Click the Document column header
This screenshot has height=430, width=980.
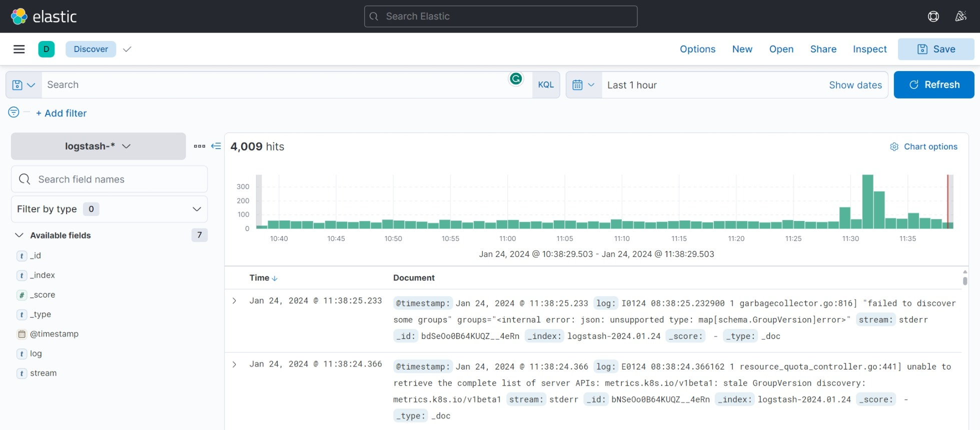[414, 278]
